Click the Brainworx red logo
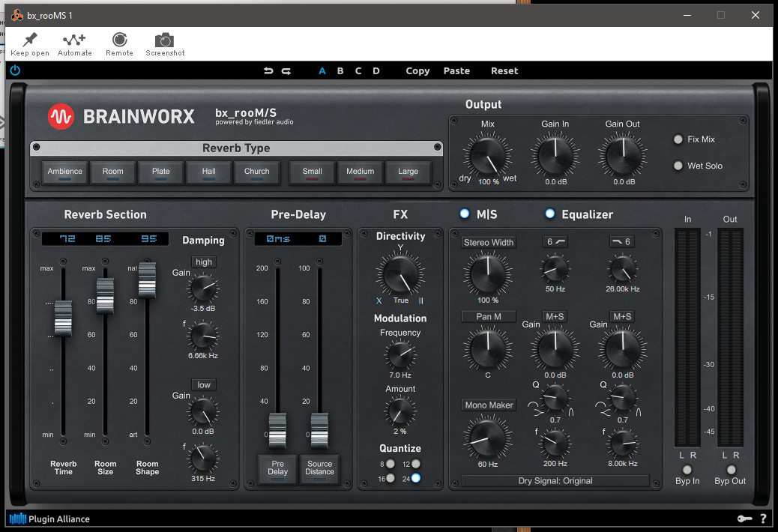This screenshot has height=532, width=778. click(61, 116)
